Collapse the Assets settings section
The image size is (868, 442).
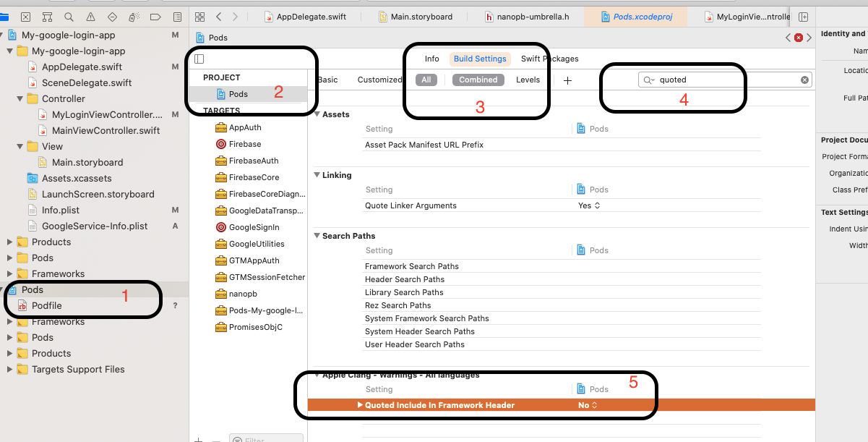[x=317, y=114]
